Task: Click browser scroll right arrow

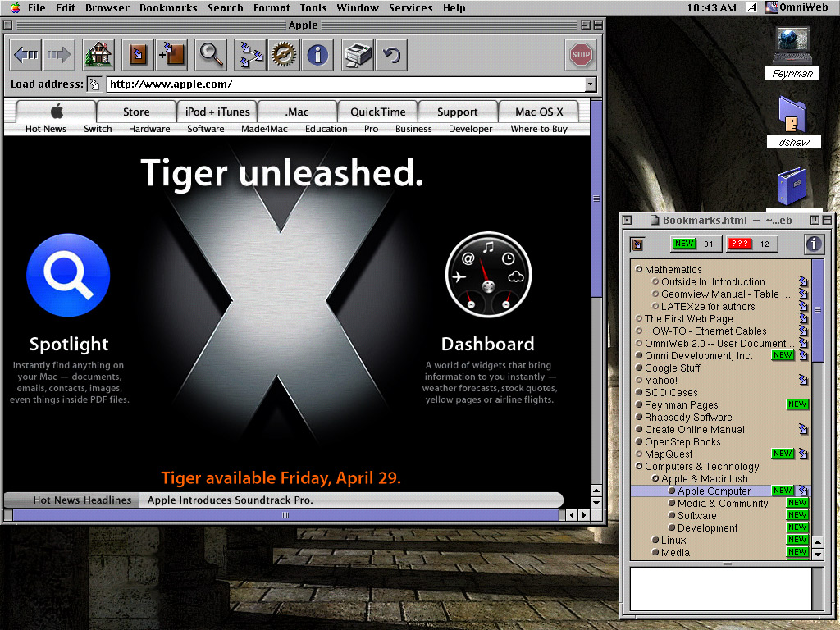Action: (584, 515)
